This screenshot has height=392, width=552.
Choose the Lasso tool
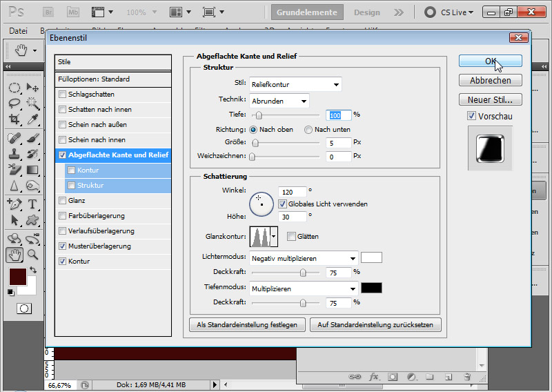click(14, 104)
